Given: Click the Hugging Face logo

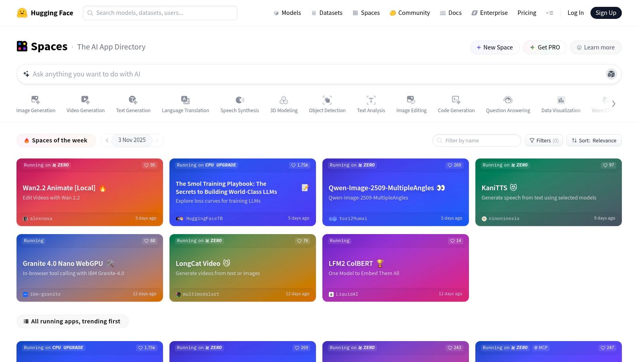Looking at the screenshot, I should 22,13.
